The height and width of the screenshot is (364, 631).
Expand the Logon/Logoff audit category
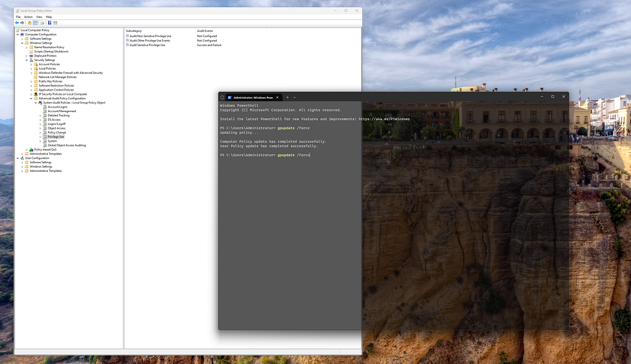[x=40, y=124]
